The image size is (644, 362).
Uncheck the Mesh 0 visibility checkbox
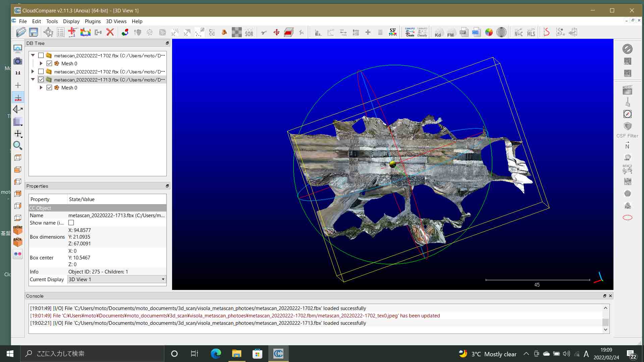tap(49, 63)
